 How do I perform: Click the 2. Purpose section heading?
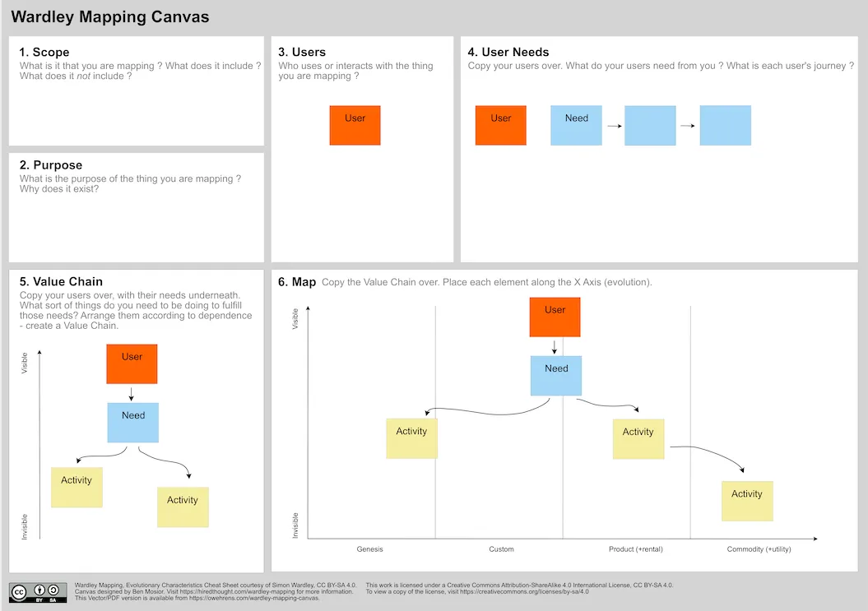pos(51,165)
